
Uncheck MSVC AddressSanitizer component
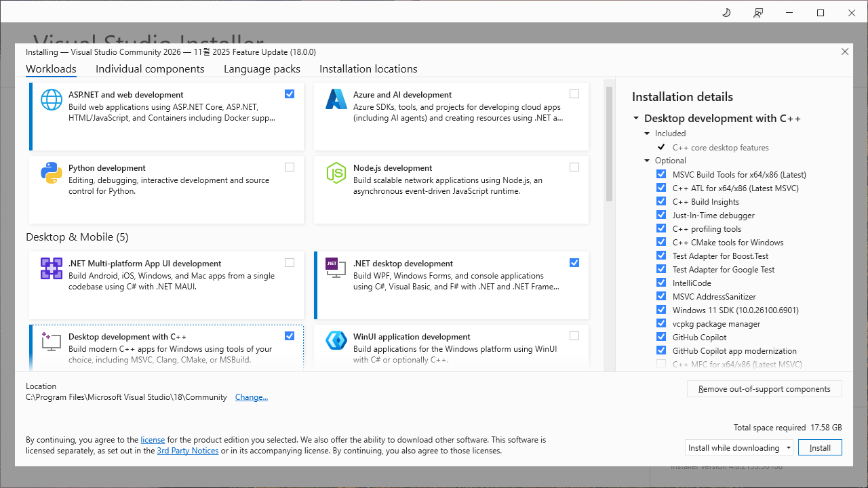pyautogui.click(x=661, y=296)
